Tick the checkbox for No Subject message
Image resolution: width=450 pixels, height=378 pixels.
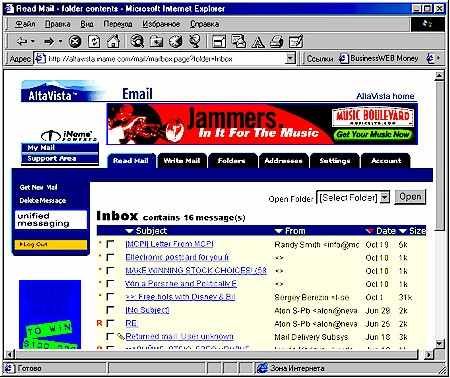(x=110, y=310)
